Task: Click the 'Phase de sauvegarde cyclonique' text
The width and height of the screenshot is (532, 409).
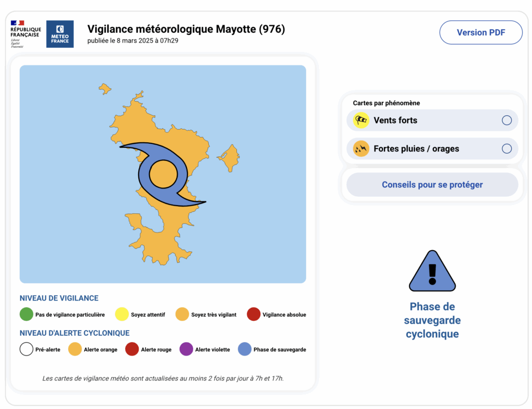Action: coord(432,320)
